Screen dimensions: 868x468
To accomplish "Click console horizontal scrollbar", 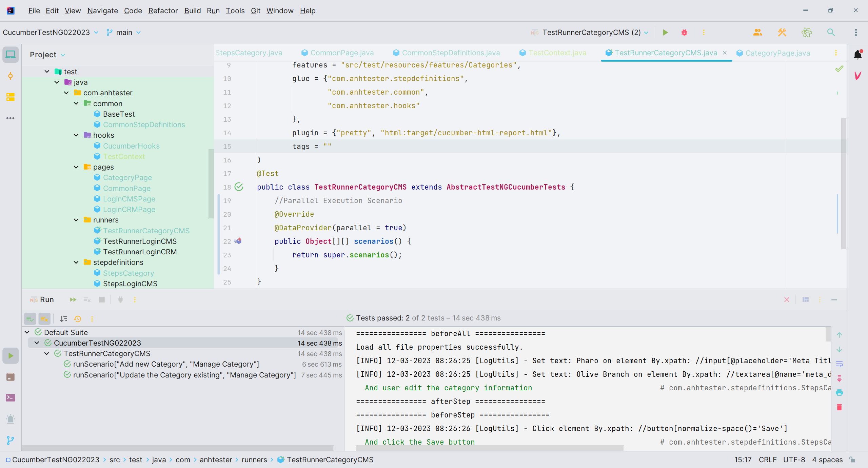I will coord(490,448).
